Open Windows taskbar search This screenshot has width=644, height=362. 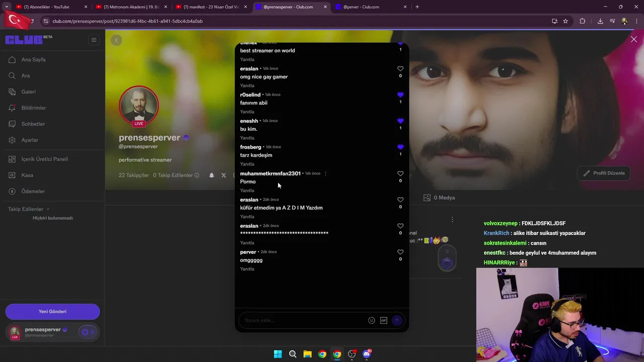tap(293, 354)
